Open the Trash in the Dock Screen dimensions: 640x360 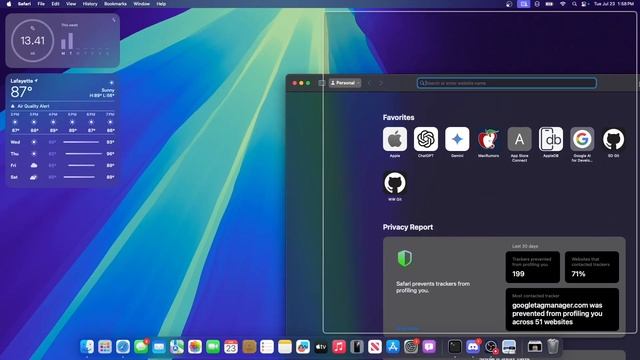click(x=553, y=347)
